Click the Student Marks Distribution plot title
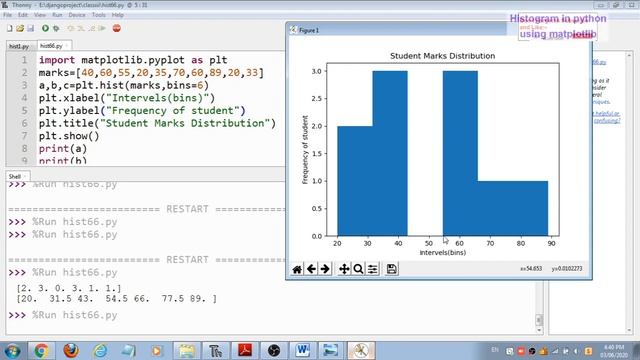Image resolution: width=640 pixels, height=360 pixels. 442,56
